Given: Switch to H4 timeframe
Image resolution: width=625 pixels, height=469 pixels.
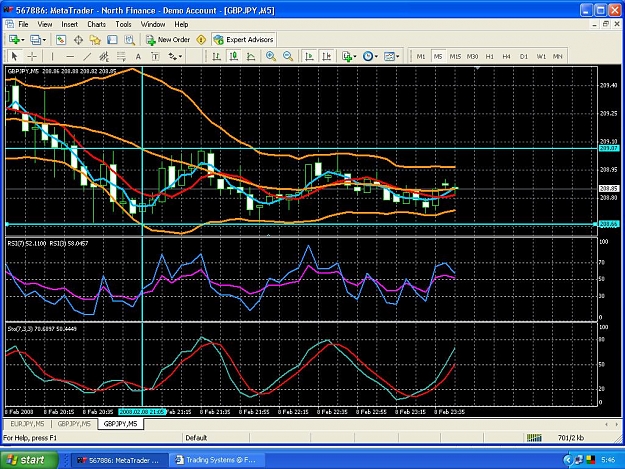Looking at the screenshot, I should point(506,57).
